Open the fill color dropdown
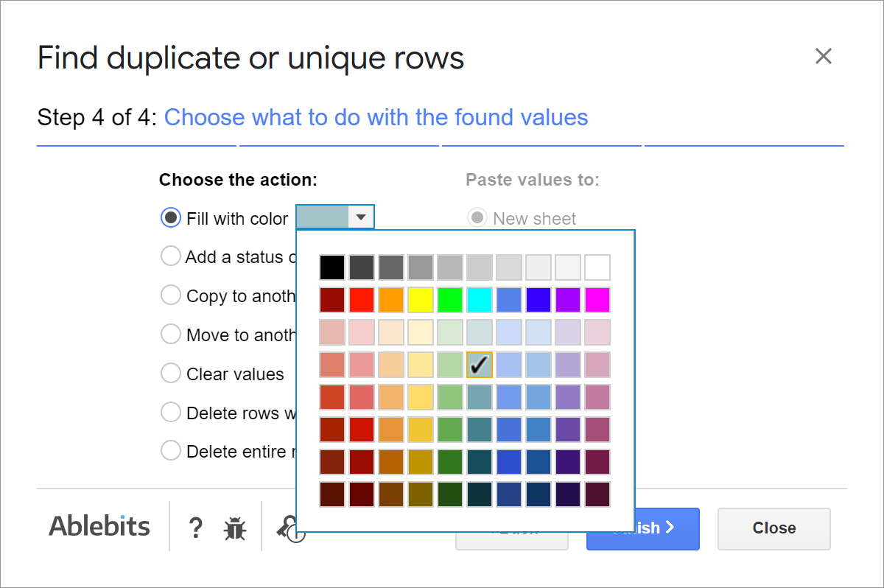 [x=360, y=217]
